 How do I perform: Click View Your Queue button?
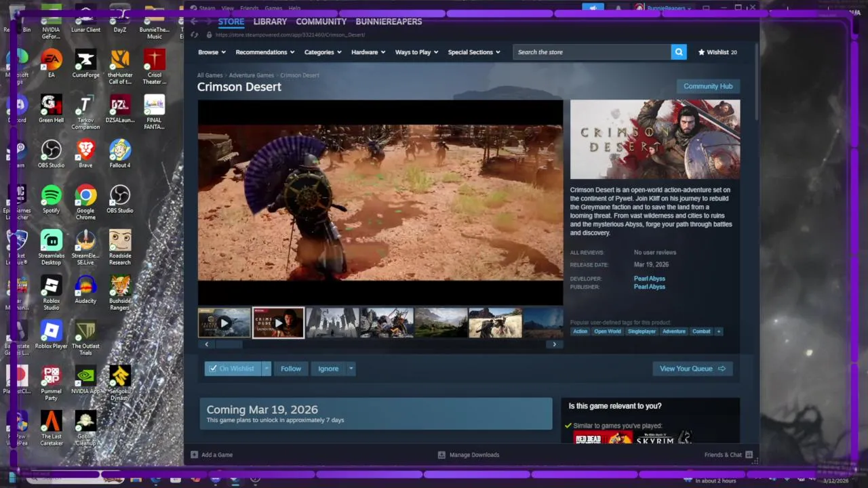point(692,369)
